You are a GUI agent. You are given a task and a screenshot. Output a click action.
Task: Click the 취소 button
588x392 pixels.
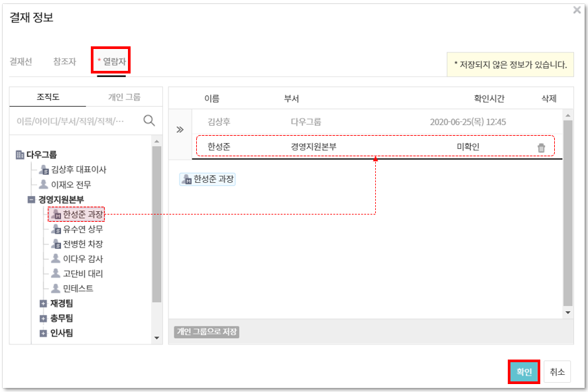pos(557,372)
